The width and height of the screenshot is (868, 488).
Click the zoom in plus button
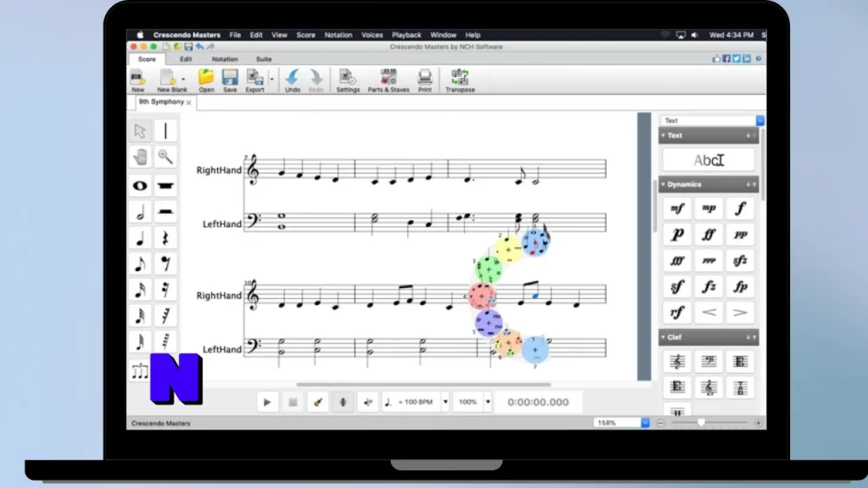pyautogui.click(x=758, y=423)
